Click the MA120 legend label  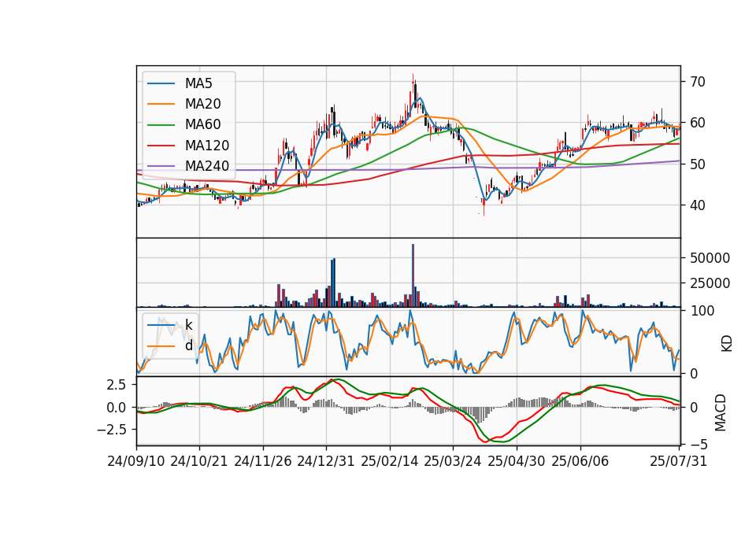(x=207, y=146)
